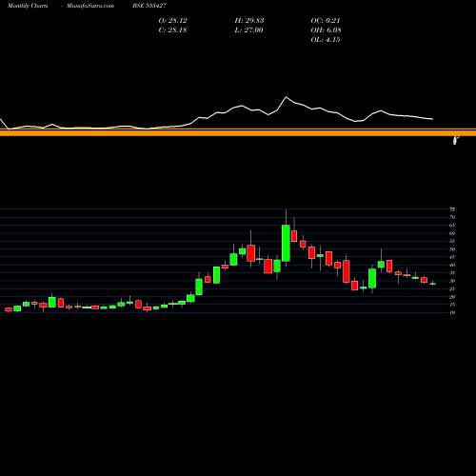Viewport: 476px width, 476px height.
Task: Click the peak of the white indicator line
Action: pyautogui.click(x=286, y=97)
